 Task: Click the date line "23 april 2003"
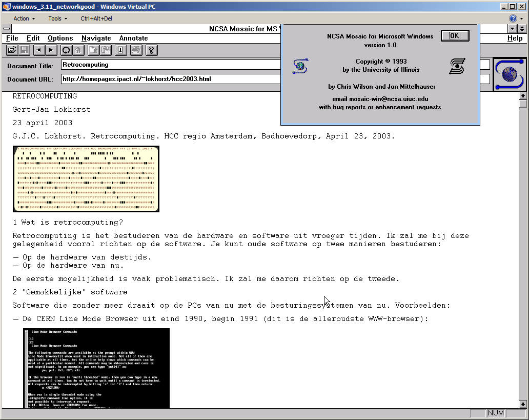[43, 123]
